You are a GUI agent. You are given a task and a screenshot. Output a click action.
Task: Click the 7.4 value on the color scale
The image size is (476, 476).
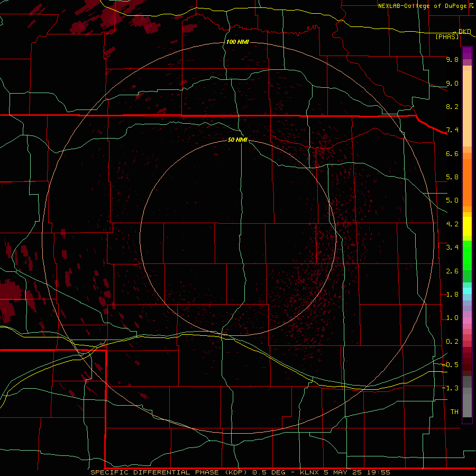click(x=452, y=130)
